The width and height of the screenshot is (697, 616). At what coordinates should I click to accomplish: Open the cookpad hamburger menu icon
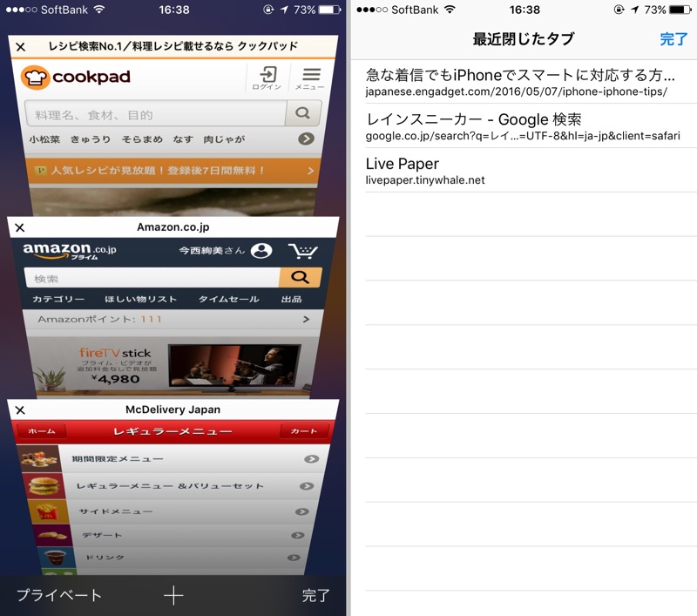[x=311, y=78]
